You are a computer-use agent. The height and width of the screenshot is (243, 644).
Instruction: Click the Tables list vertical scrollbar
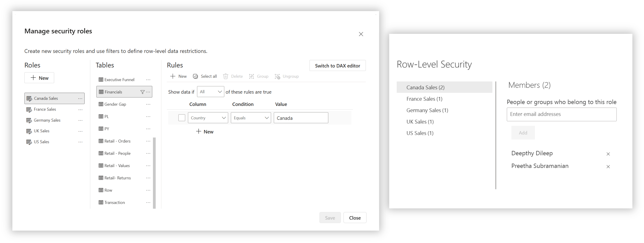154,173
